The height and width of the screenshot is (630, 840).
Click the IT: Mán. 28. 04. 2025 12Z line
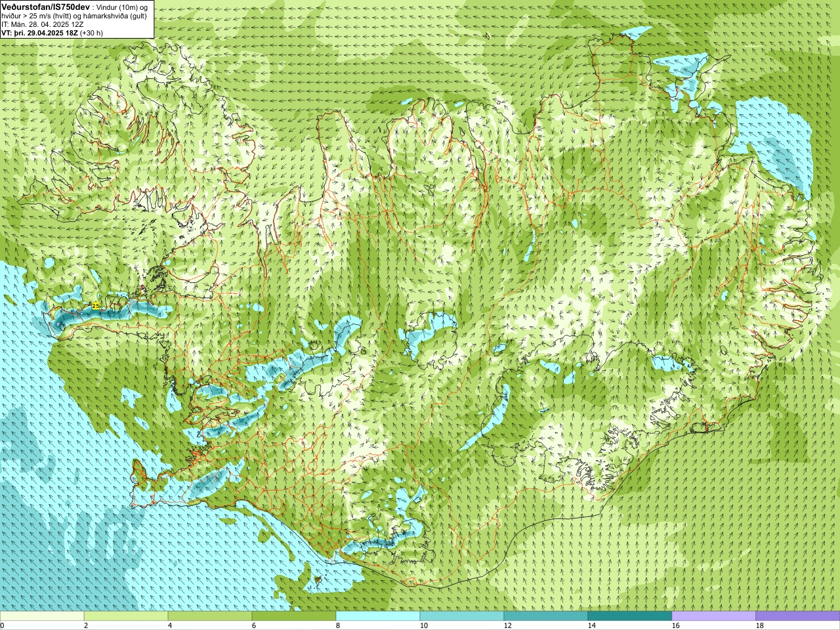(x=43, y=24)
